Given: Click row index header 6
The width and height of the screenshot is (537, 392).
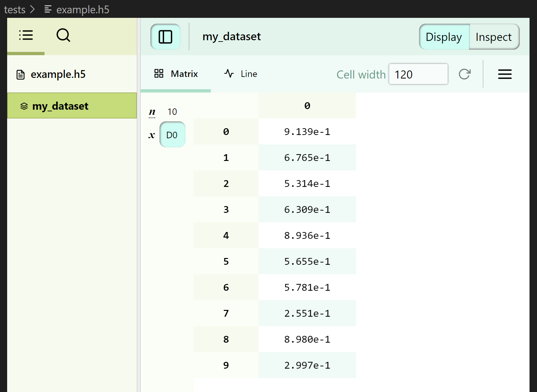Looking at the screenshot, I should [x=226, y=287].
